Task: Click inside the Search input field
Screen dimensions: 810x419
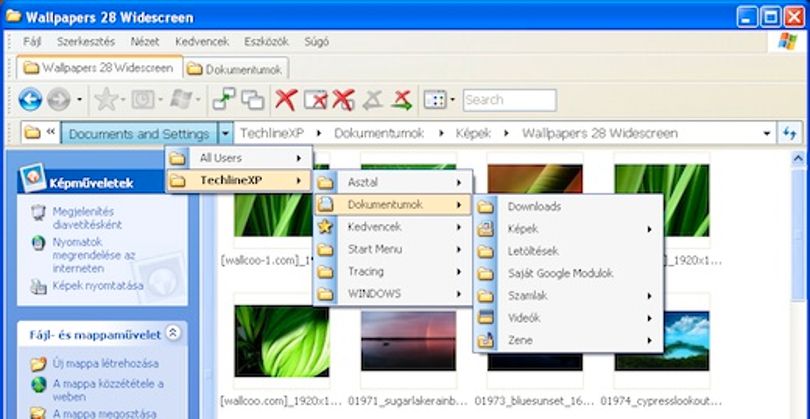Action: [509, 100]
